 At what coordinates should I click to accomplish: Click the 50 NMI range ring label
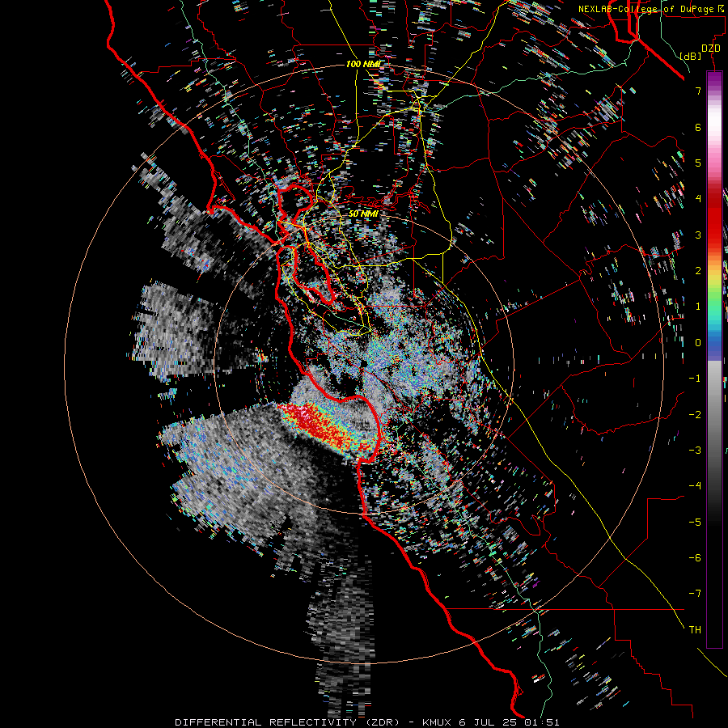[363, 214]
